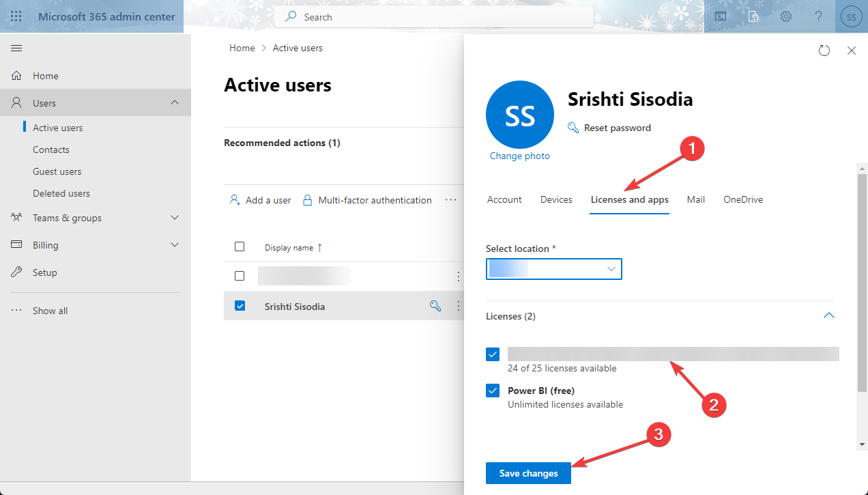The width and height of the screenshot is (868, 495).
Task: Click the Recommended actions (1) text
Action: pyautogui.click(x=282, y=143)
